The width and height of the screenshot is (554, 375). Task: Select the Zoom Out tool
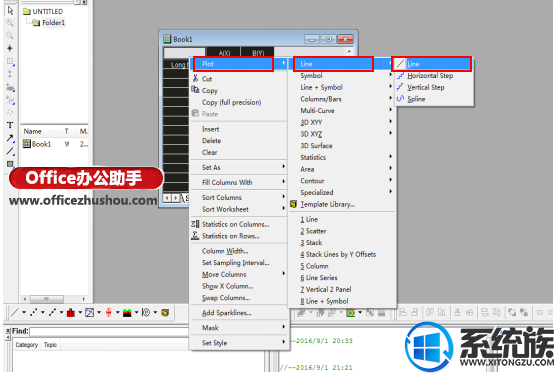point(10,35)
